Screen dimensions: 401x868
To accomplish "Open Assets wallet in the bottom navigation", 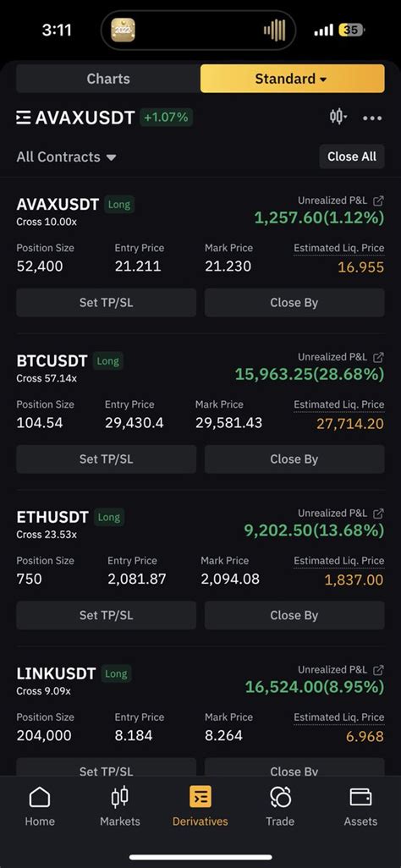I will coord(360,806).
